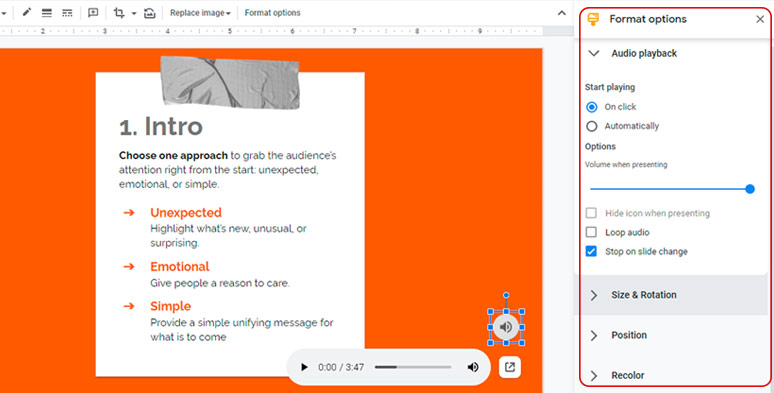This screenshot has width=774, height=393.
Task: Open audio in new window icon
Action: (510, 367)
